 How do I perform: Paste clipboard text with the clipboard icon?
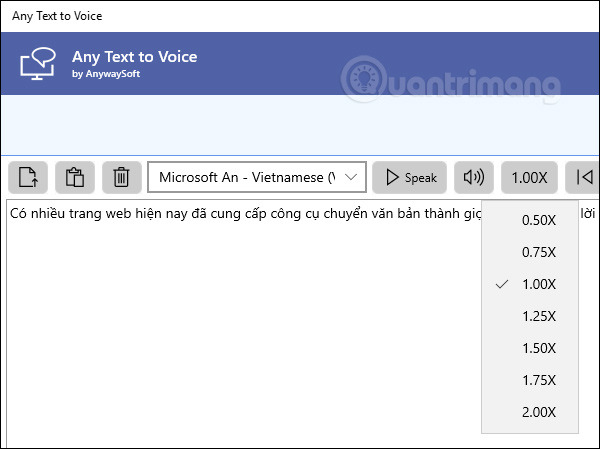[x=75, y=177]
